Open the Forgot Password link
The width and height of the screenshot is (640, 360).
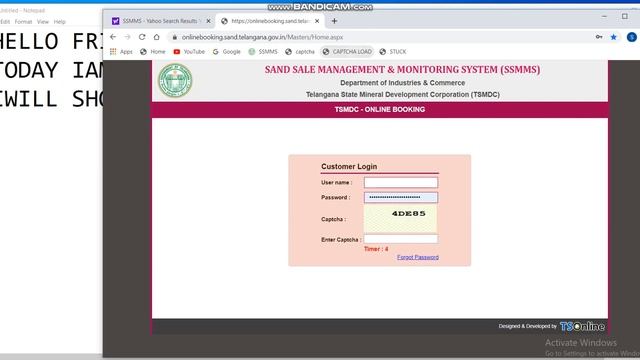418,257
